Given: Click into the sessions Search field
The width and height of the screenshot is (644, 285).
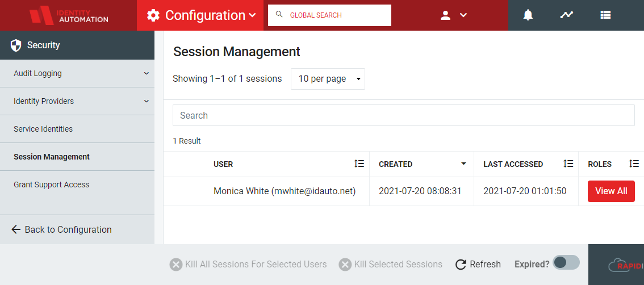Looking at the screenshot, I should point(403,115).
